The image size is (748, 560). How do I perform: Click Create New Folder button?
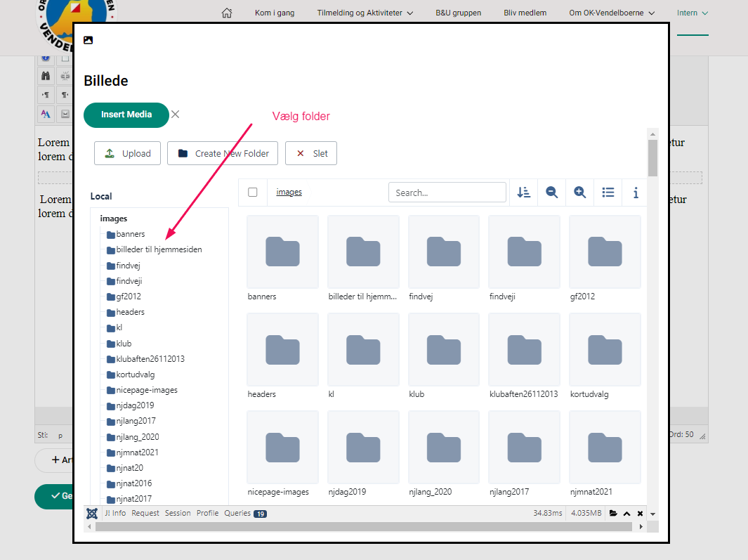pyautogui.click(x=223, y=153)
